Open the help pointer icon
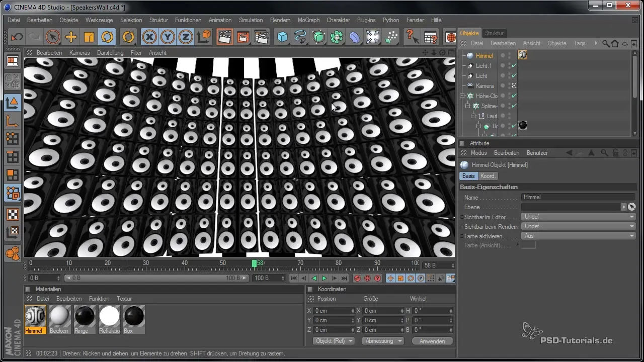 [413, 37]
